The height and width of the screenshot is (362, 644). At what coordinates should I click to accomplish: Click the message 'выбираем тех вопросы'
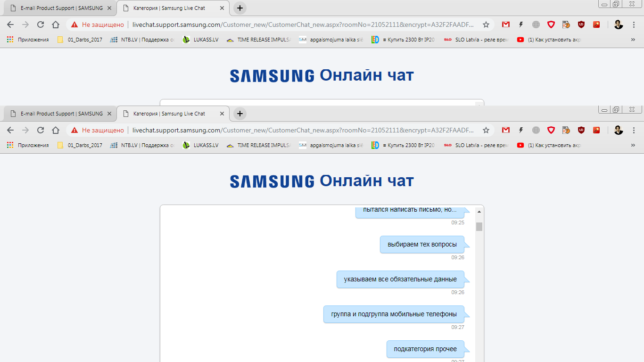click(422, 245)
